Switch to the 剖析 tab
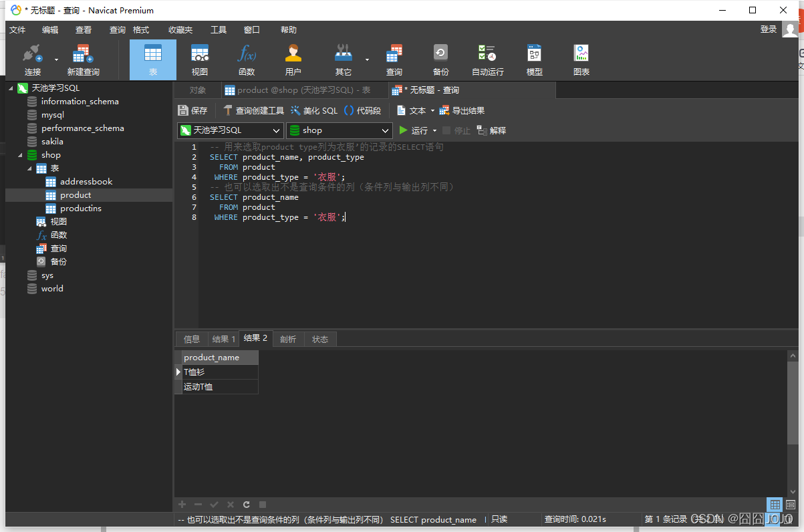This screenshot has width=804, height=532. click(x=288, y=339)
